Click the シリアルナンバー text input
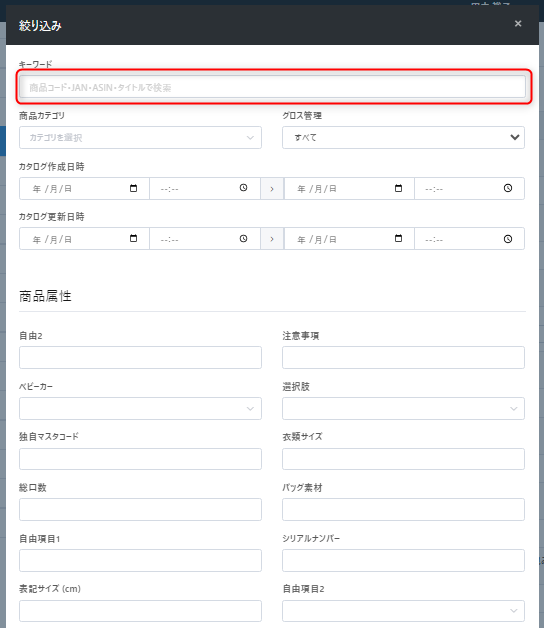 tap(403, 560)
